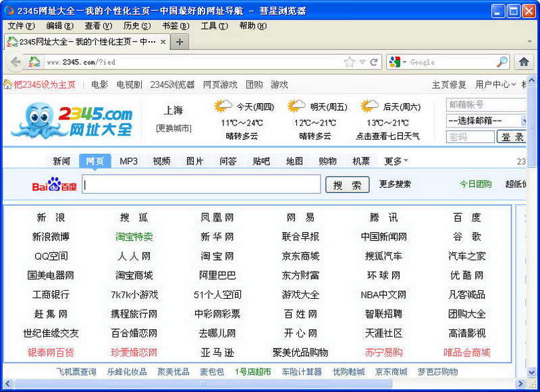Open the 主页修复 link

tap(449, 84)
